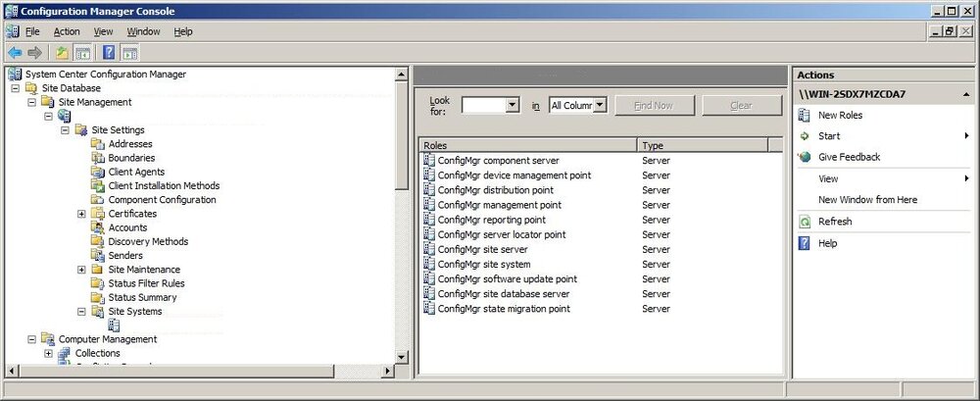Select ConfigMgr site database server row
Image resolution: width=980 pixels, height=401 pixels.
602,293
